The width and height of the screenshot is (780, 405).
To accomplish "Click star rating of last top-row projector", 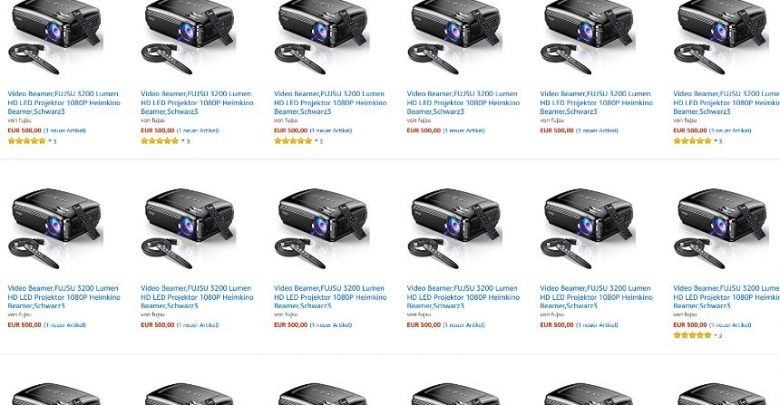I will pyautogui.click(x=692, y=141).
